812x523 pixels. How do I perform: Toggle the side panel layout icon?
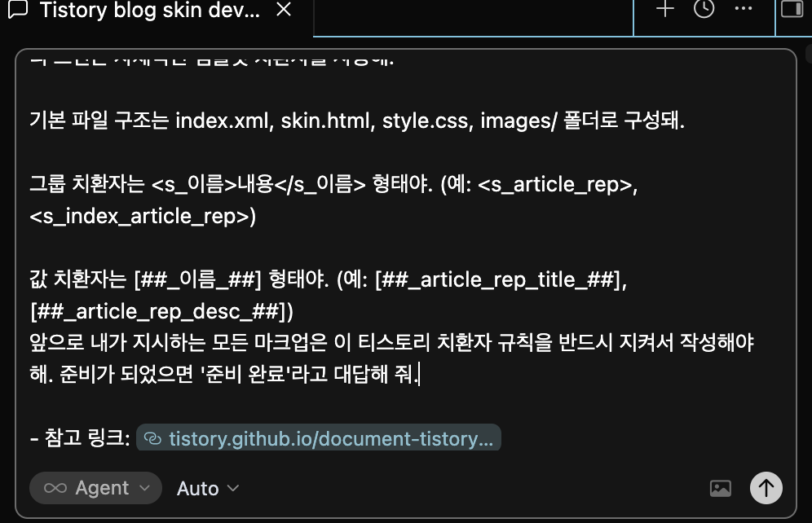[792, 9]
